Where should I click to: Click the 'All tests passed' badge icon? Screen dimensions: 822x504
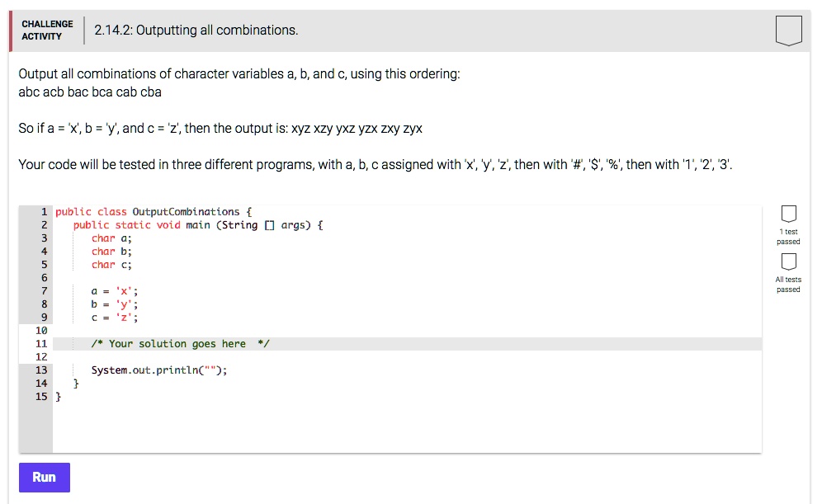788,261
